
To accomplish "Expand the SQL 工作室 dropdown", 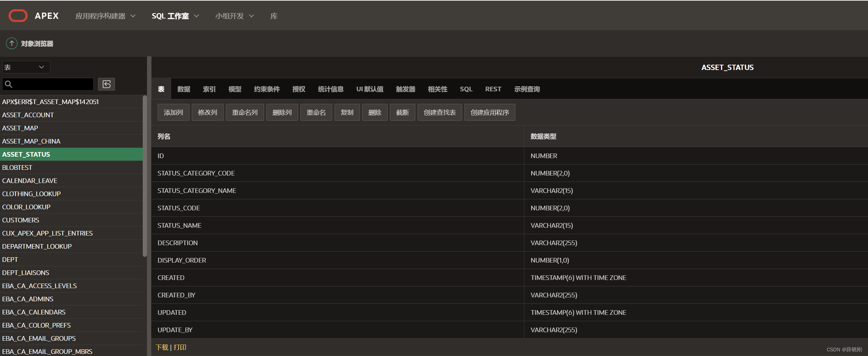I will 175,16.
